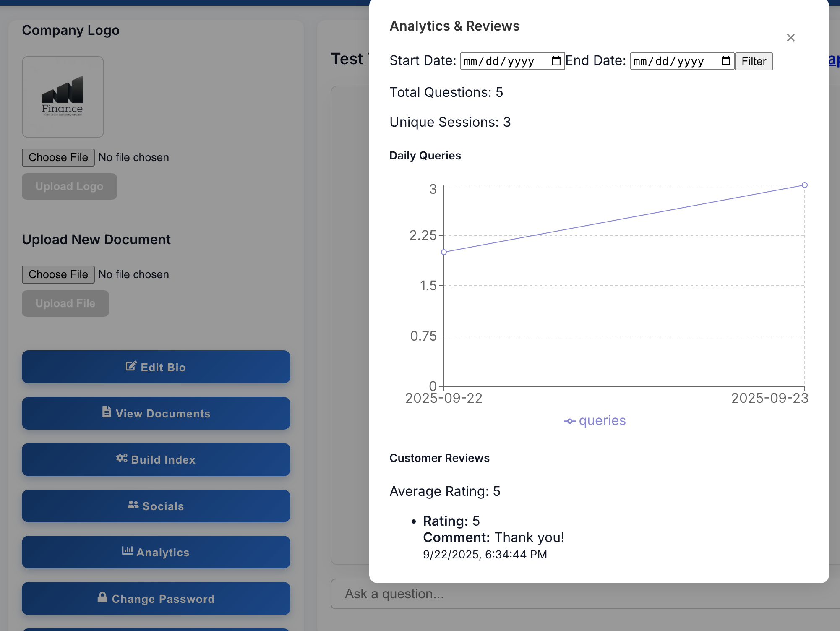Image resolution: width=840 pixels, height=631 pixels.
Task: Click the 2025-09-23 data point on chart
Action: [x=804, y=185]
